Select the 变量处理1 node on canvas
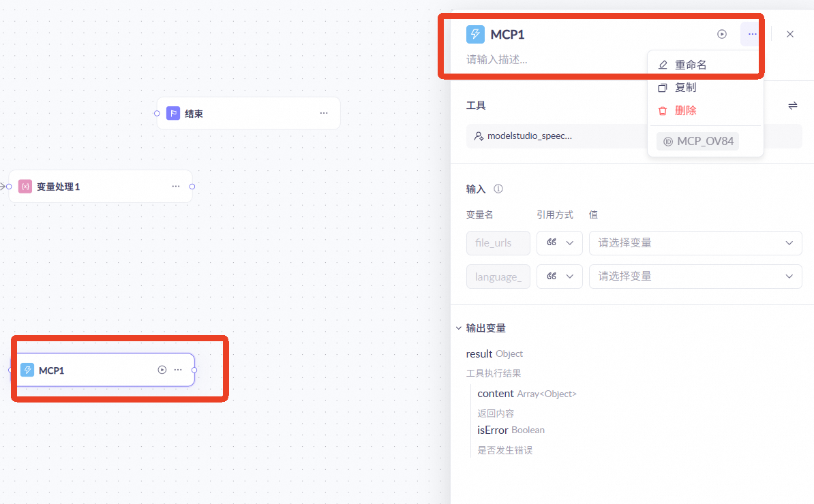 [101, 186]
